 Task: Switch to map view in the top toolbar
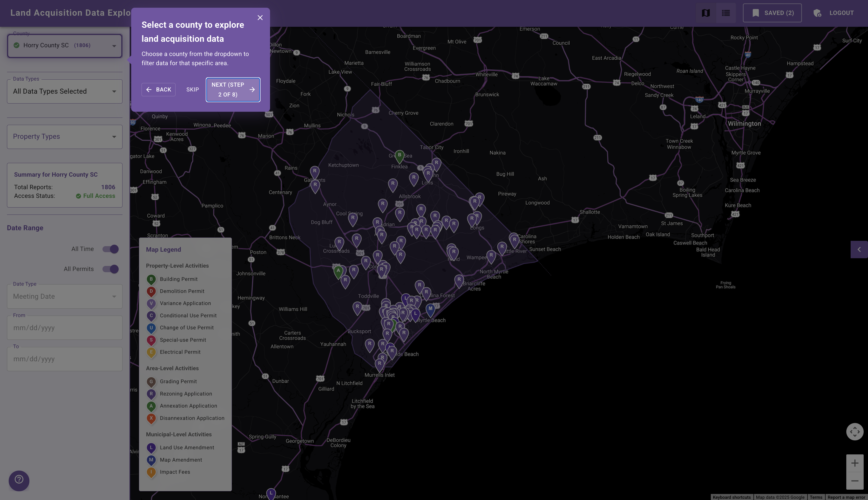point(705,13)
